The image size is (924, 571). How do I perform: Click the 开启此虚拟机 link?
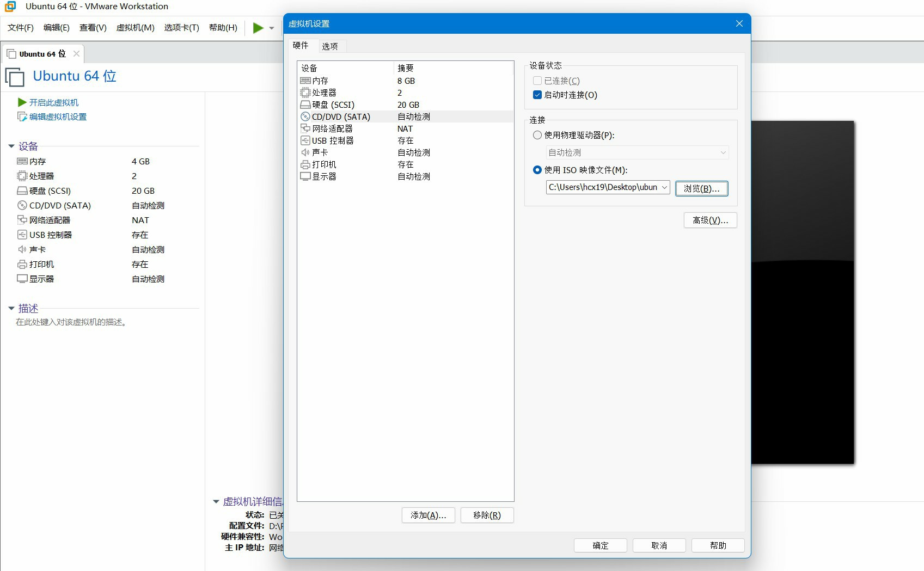pyautogui.click(x=54, y=102)
